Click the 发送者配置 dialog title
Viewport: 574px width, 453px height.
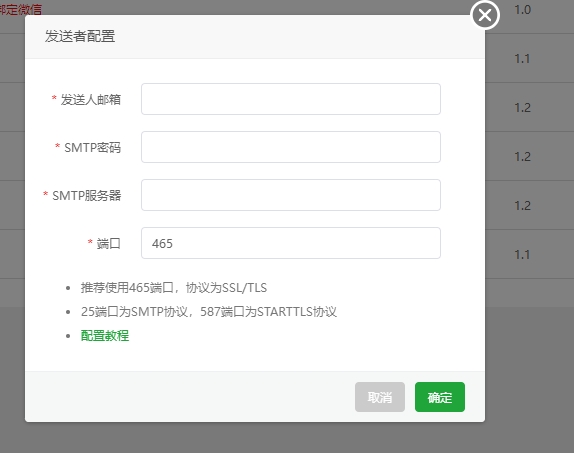point(80,36)
